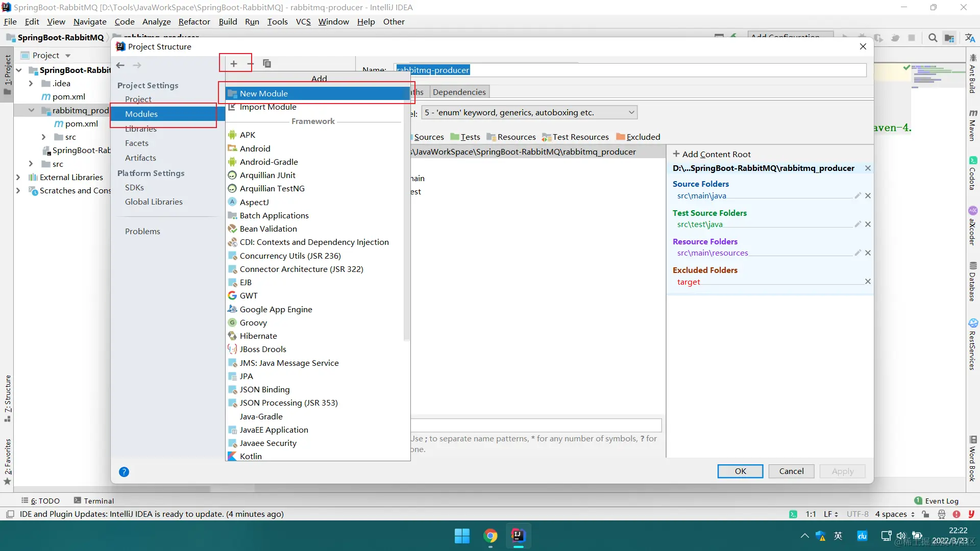Click the back navigation arrow
The image size is (980, 551).
(x=120, y=65)
